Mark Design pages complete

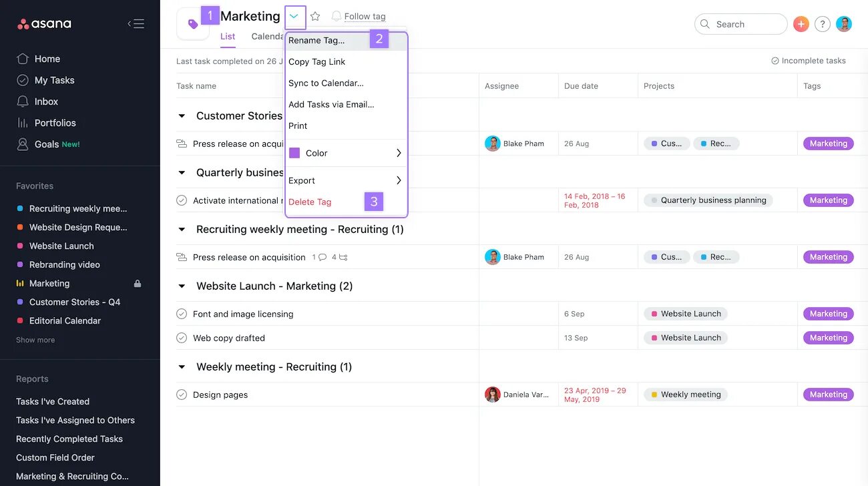(181, 395)
